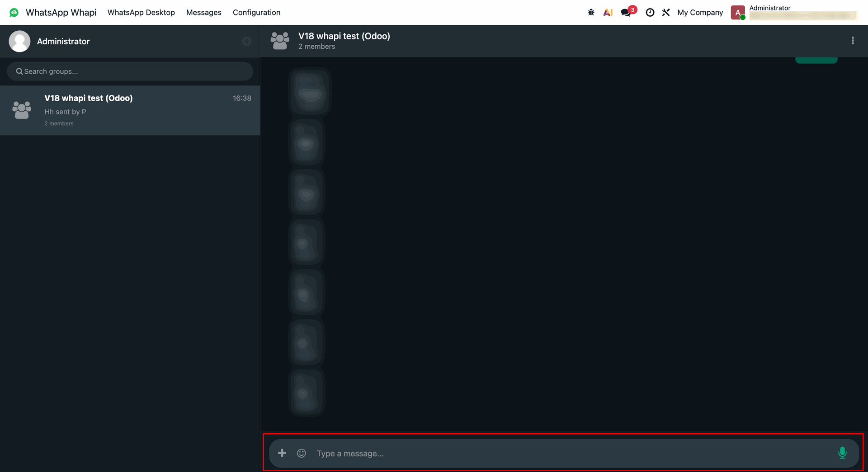Click the microphone voice message icon
Image resolution: width=868 pixels, height=472 pixels.
coord(842,453)
